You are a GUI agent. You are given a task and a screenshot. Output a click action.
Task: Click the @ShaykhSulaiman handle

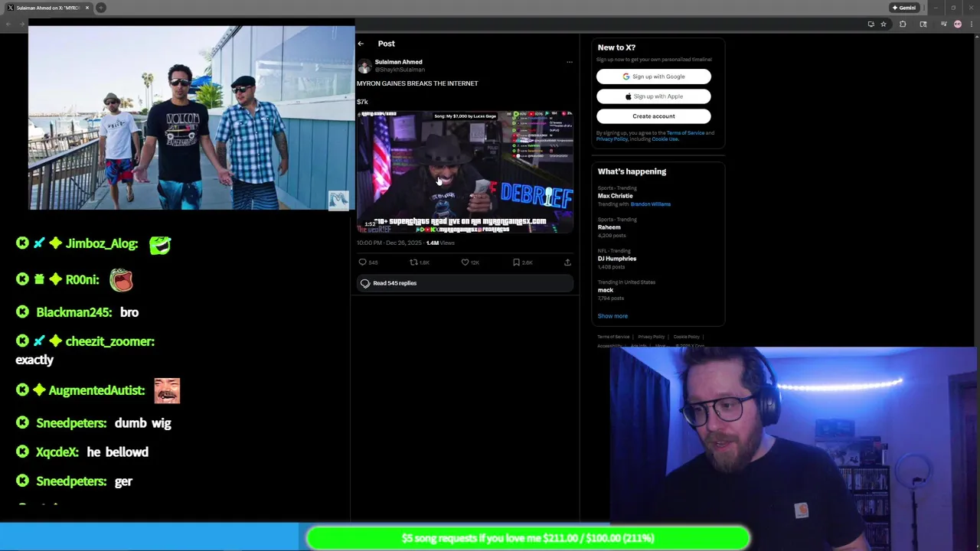[400, 70]
